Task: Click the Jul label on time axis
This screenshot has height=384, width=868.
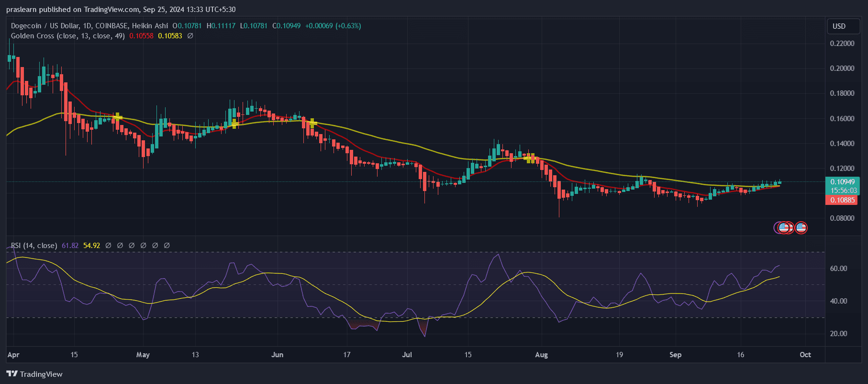Action: [407, 355]
